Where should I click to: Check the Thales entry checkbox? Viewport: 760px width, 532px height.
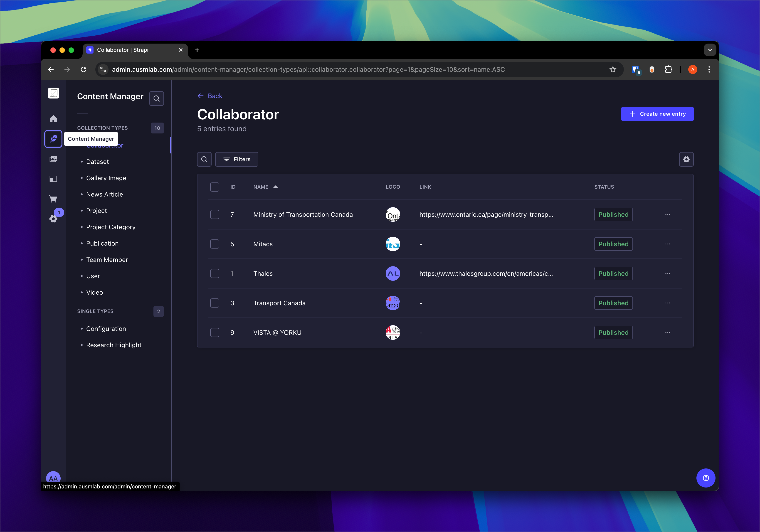(x=215, y=273)
